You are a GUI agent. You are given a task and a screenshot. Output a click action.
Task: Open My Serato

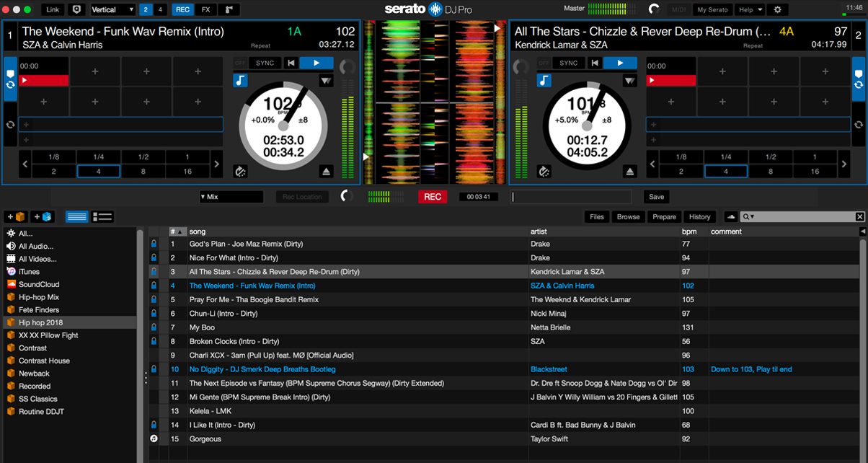click(712, 9)
